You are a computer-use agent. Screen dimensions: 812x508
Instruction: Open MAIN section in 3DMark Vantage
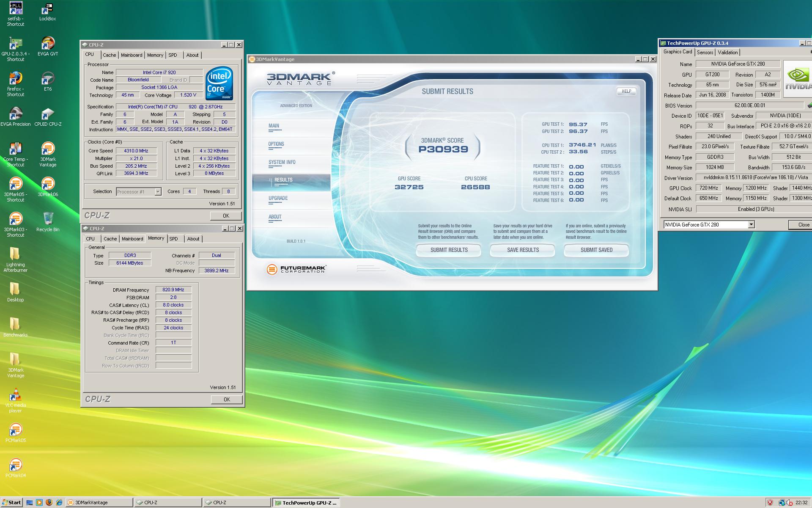pos(274,126)
